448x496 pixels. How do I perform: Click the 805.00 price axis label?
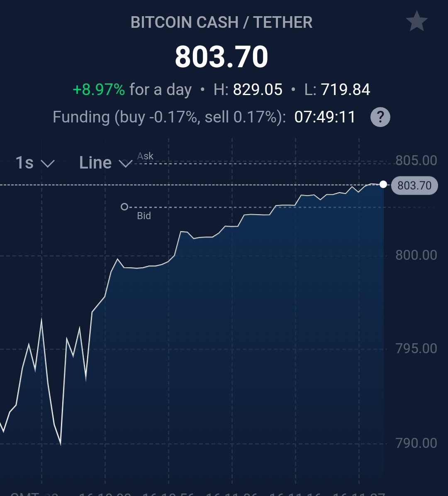416,161
